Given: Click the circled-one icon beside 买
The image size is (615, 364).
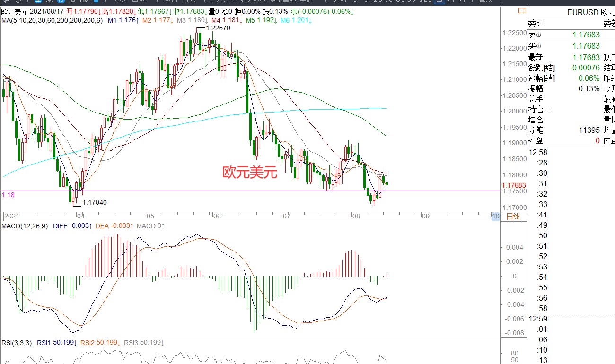Looking at the screenshot, I should pyautogui.click(x=539, y=46).
